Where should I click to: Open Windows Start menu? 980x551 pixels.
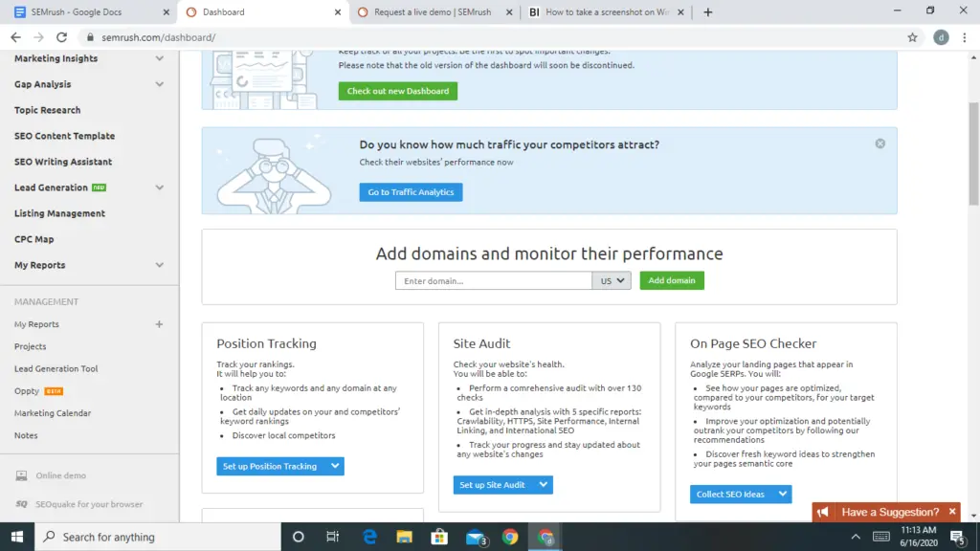pyautogui.click(x=16, y=537)
